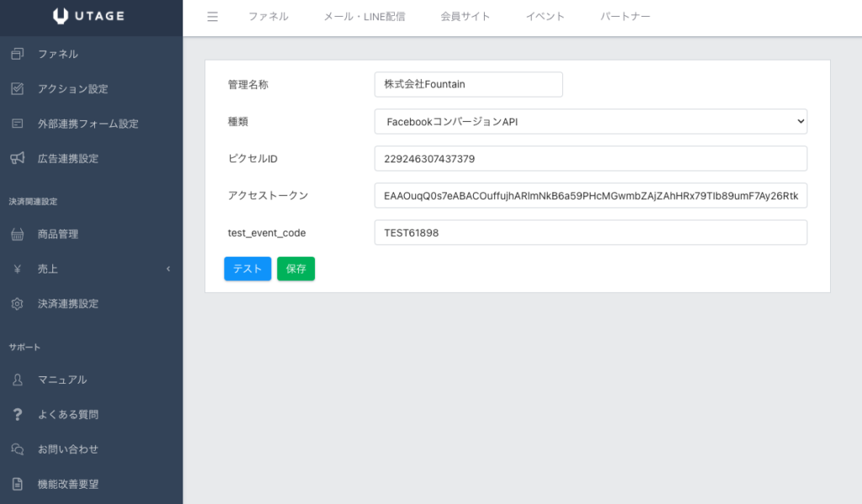Select イベント from the top menu
This screenshot has width=862, height=504.
pos(545,17)
